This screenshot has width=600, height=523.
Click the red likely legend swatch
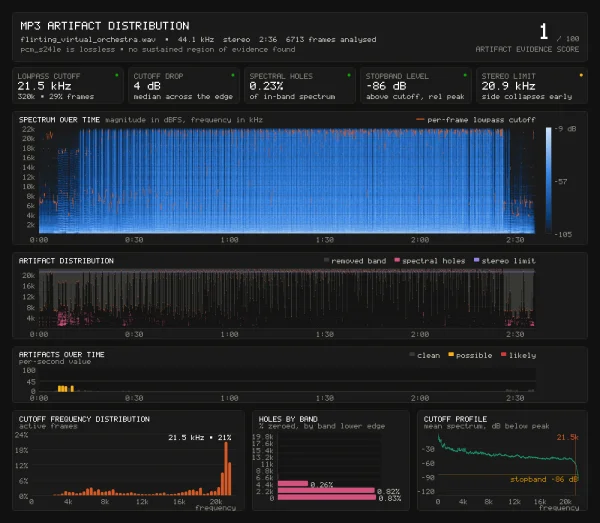coord(504,355)
